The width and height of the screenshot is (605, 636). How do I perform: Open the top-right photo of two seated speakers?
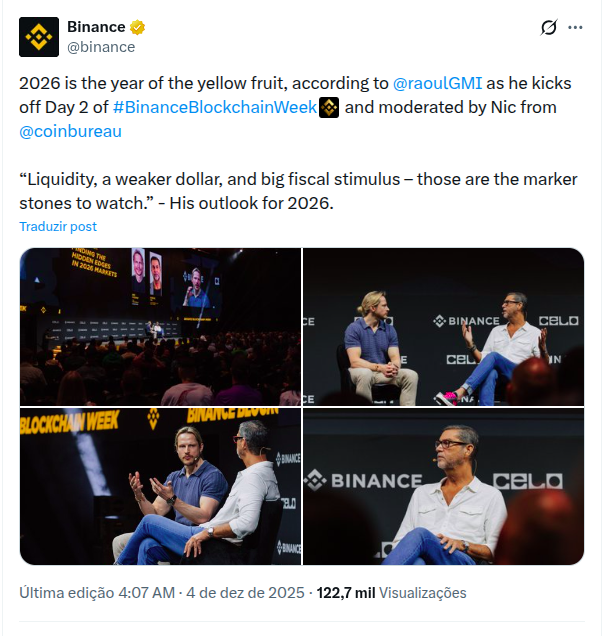pyautogui.click(x=443, y=326)
